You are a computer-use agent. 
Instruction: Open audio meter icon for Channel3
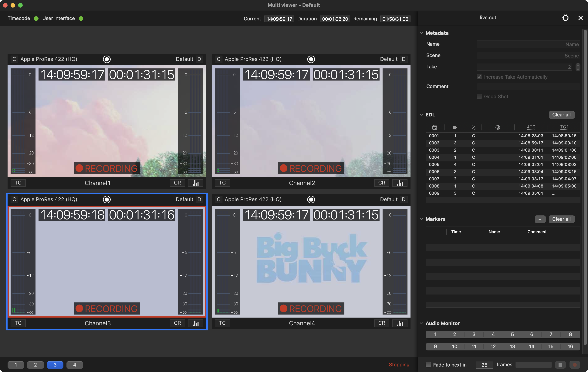[196, 323]
